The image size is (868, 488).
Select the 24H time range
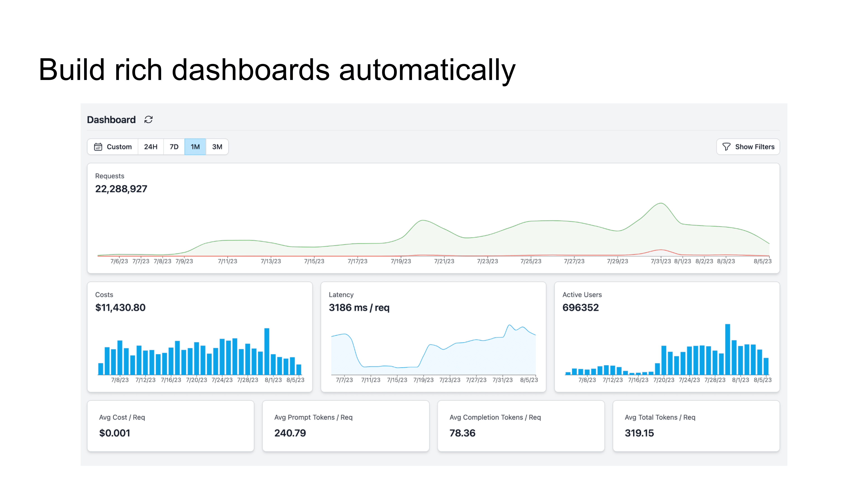point(151,147)
